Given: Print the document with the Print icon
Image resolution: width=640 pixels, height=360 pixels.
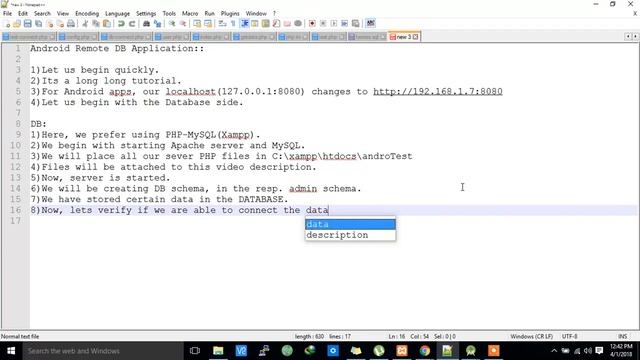Looking at the screenshot, I should click(x=71, y=24).
